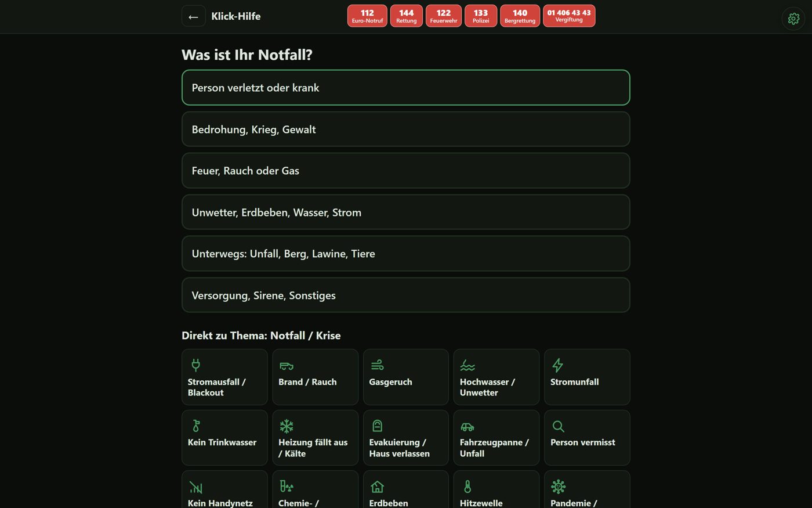This screenshot has width=812, height=508.
Task: Select the Evakuierung / Haus verlassen tile
Action: (405, 438)
